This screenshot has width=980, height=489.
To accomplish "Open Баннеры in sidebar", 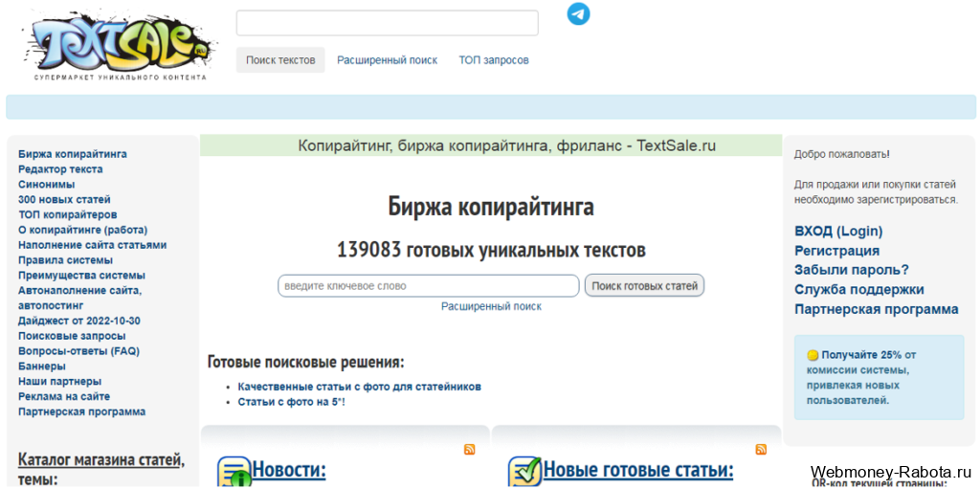I will (x=42, y=367).
